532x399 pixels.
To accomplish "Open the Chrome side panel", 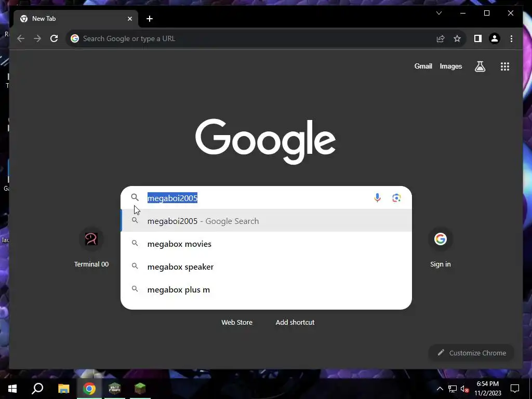I will [x=478, y=38].
